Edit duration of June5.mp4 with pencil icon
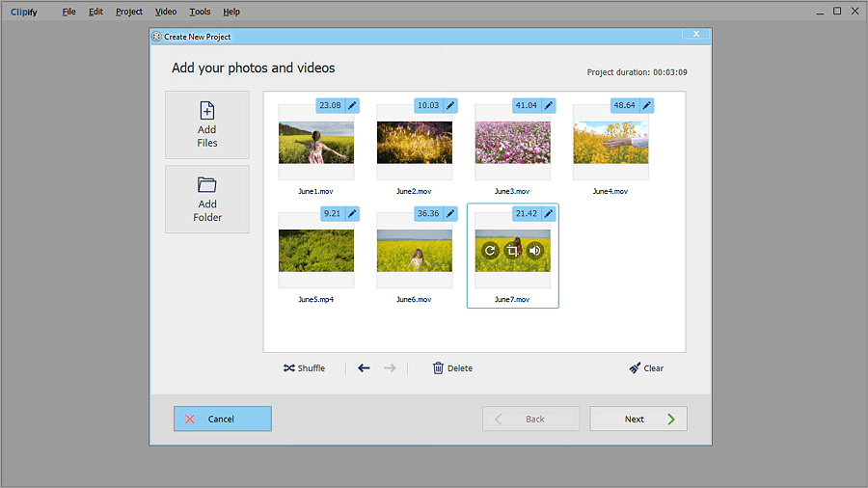Viewport: 868px width, 488px height. pos(352,213)
